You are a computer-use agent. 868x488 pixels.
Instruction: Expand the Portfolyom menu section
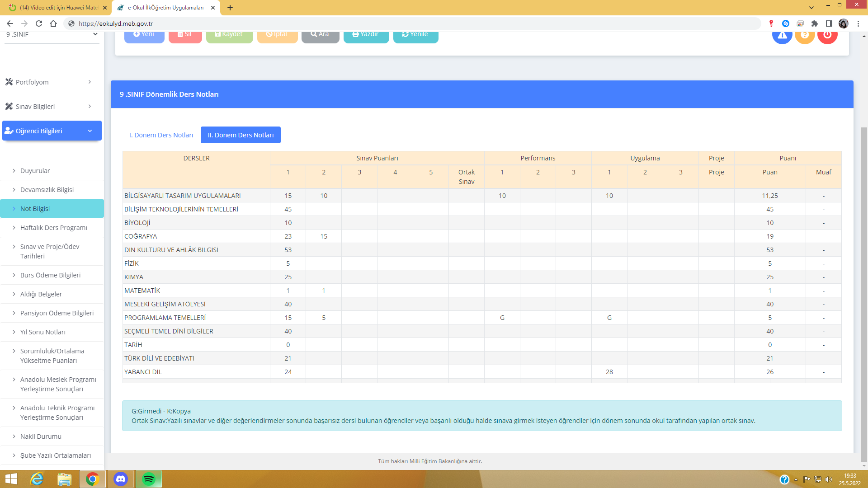pos(48,82)
